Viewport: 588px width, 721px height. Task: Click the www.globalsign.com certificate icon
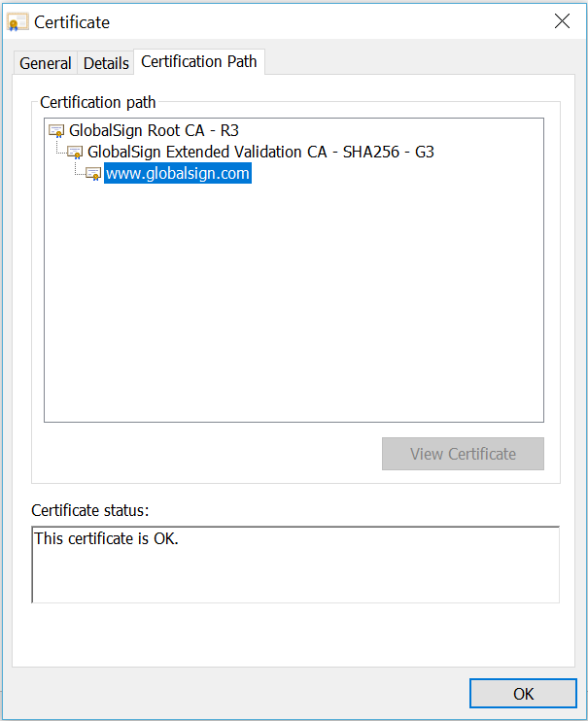(93, 174)
